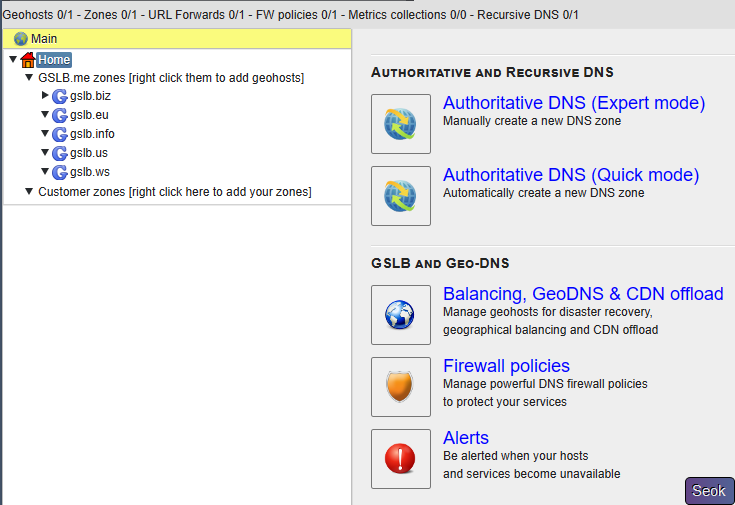Click the gslb.biz zone icon

click(x=60, y=96)
